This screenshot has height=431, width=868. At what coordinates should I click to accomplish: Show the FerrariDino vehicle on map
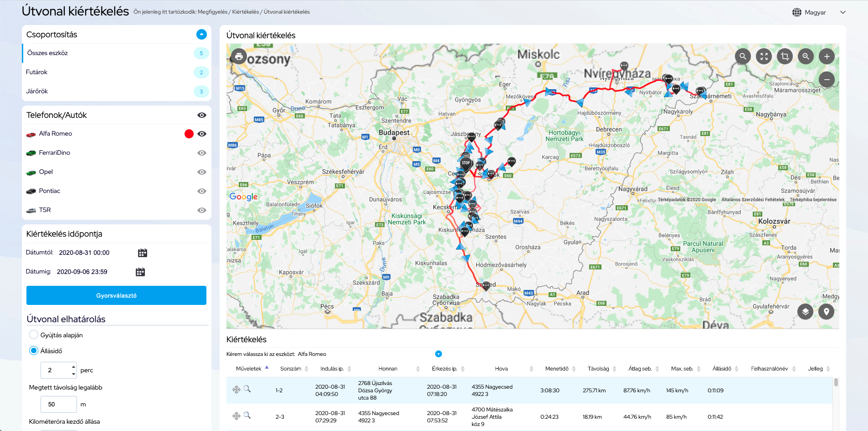202,153
